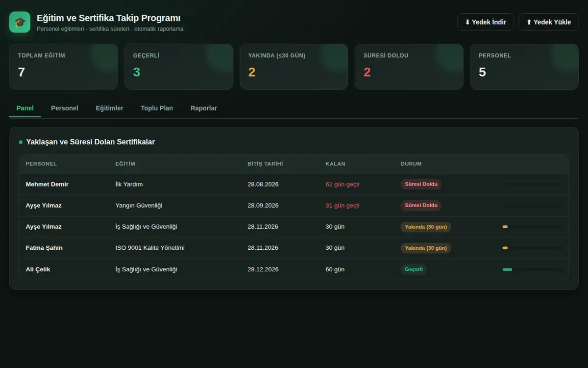
Task: Download a backup with Yedek İndir
Action: tap(485, 22)
